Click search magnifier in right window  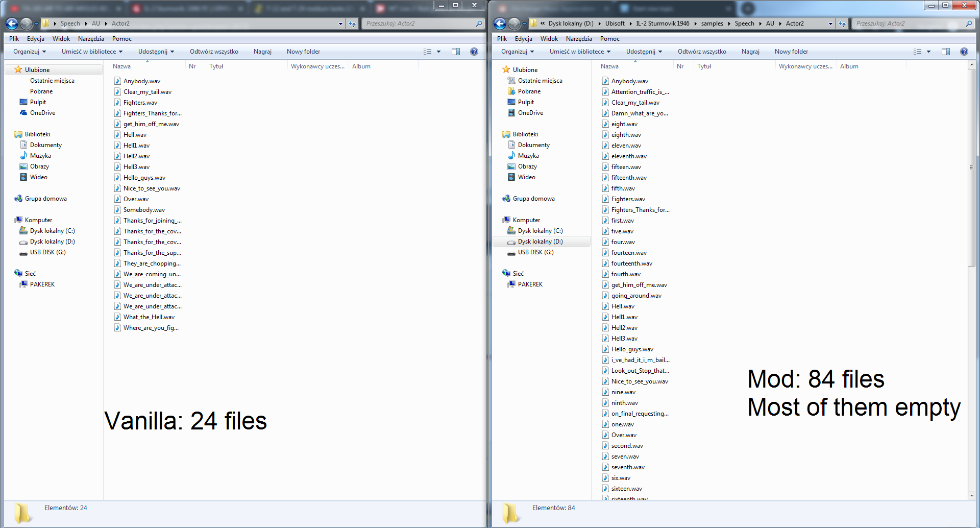tap(969, 23)
